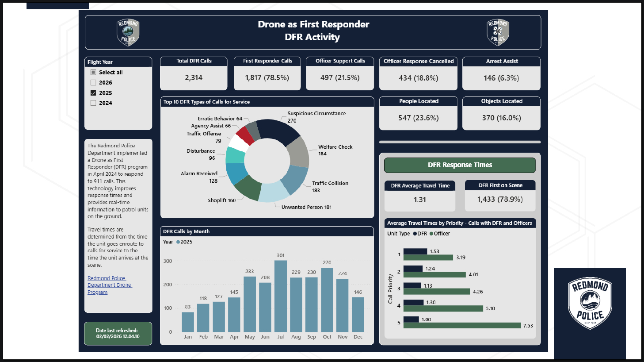Open the Redmond Police Department Drone Program link

tap(109, 285)
